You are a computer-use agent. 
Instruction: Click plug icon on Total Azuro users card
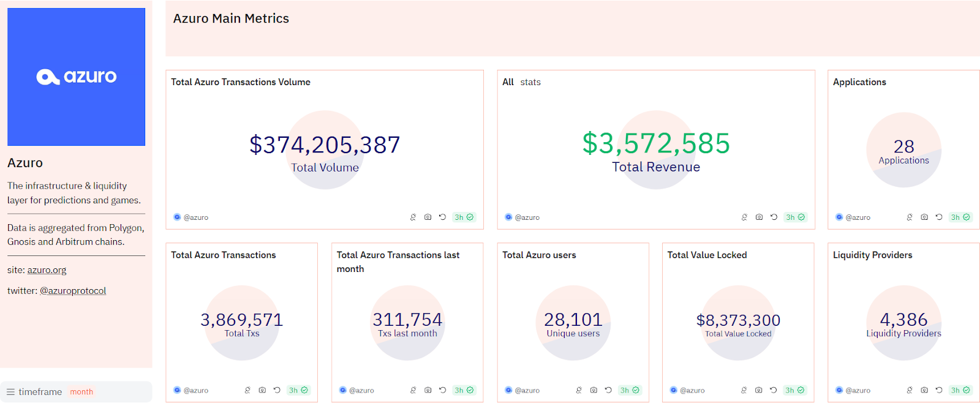coord(579,390)
